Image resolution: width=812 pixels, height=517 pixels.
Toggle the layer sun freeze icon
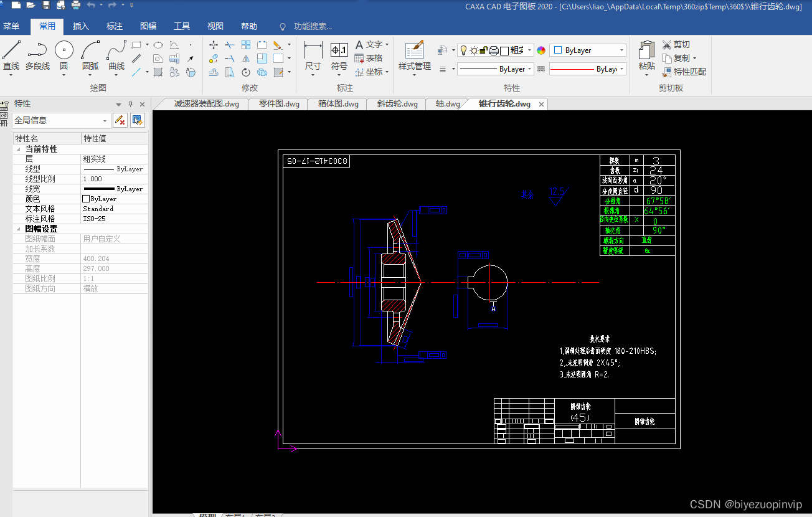[473, 50]
